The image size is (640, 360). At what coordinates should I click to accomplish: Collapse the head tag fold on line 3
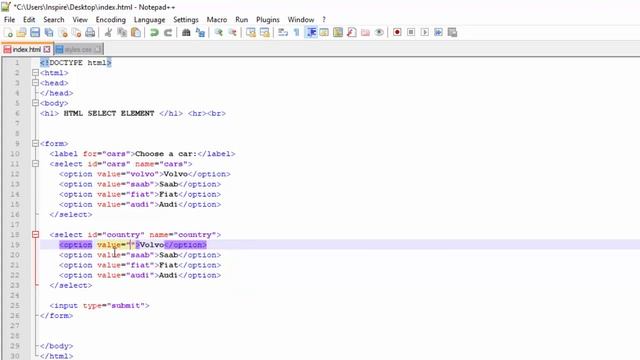click(36, 83)
